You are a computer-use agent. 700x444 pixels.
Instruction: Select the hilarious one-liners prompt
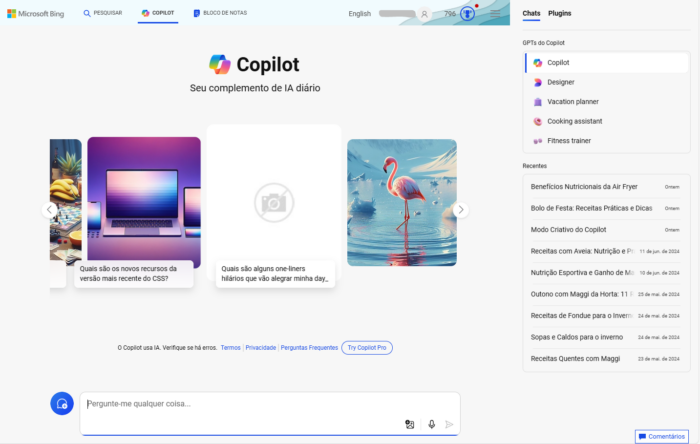pos(275,274)
